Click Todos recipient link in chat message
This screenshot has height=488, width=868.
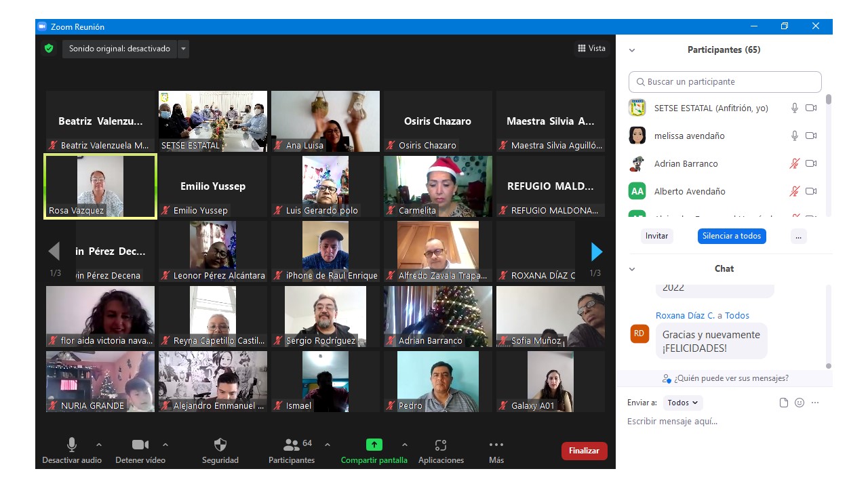tap(737, 316)
